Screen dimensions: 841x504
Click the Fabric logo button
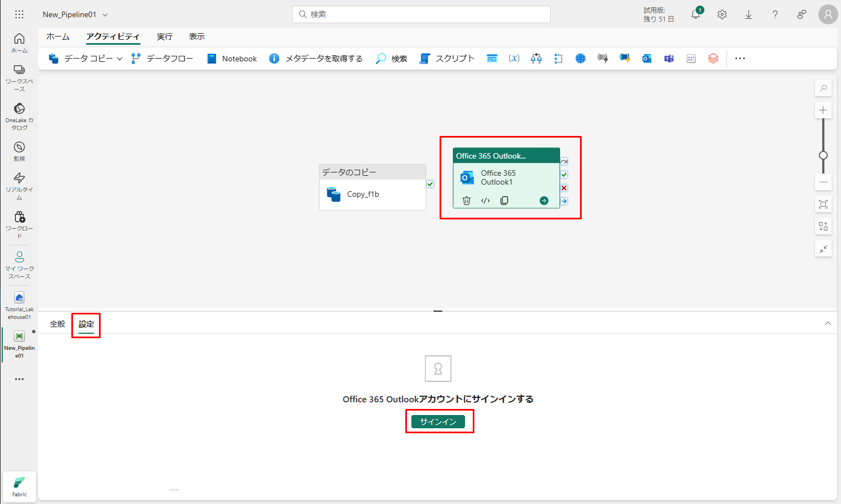[19, 486]
